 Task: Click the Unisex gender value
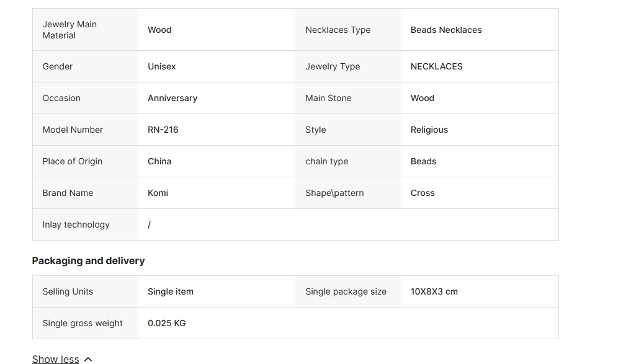[x=161, y=66]
